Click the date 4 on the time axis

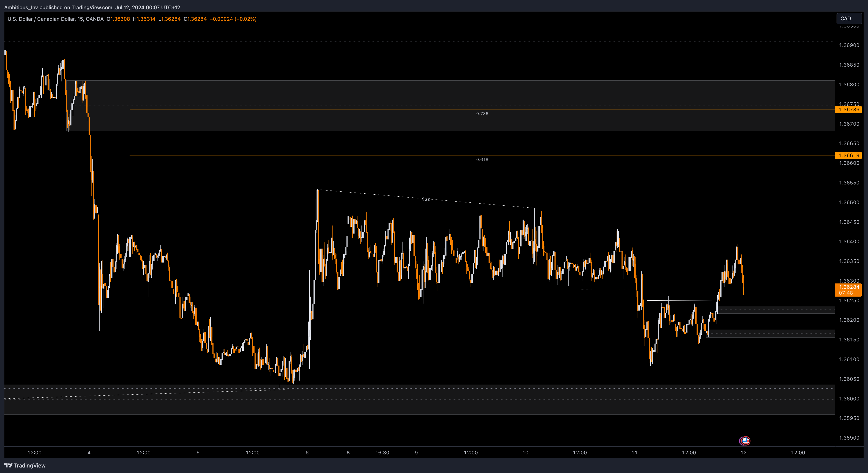(x=89, y=452)
